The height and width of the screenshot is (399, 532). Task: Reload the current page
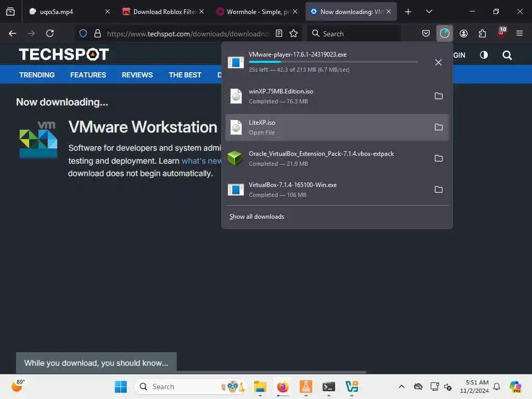click(50, 33)
